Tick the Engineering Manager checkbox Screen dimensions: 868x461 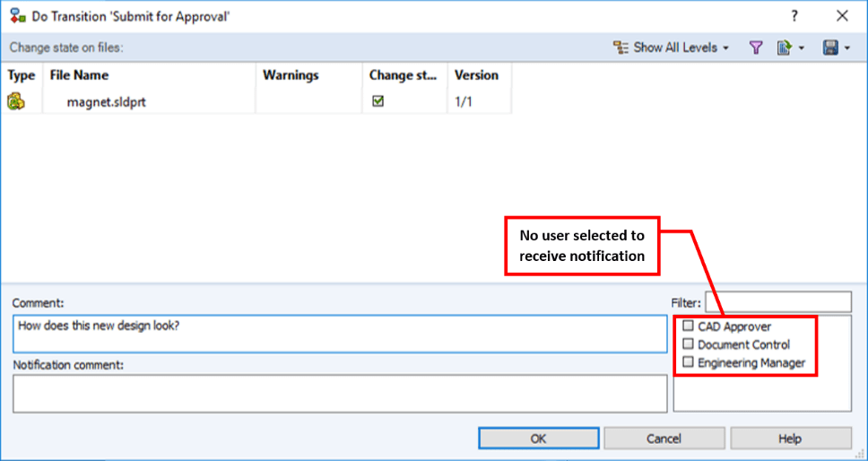689,362
